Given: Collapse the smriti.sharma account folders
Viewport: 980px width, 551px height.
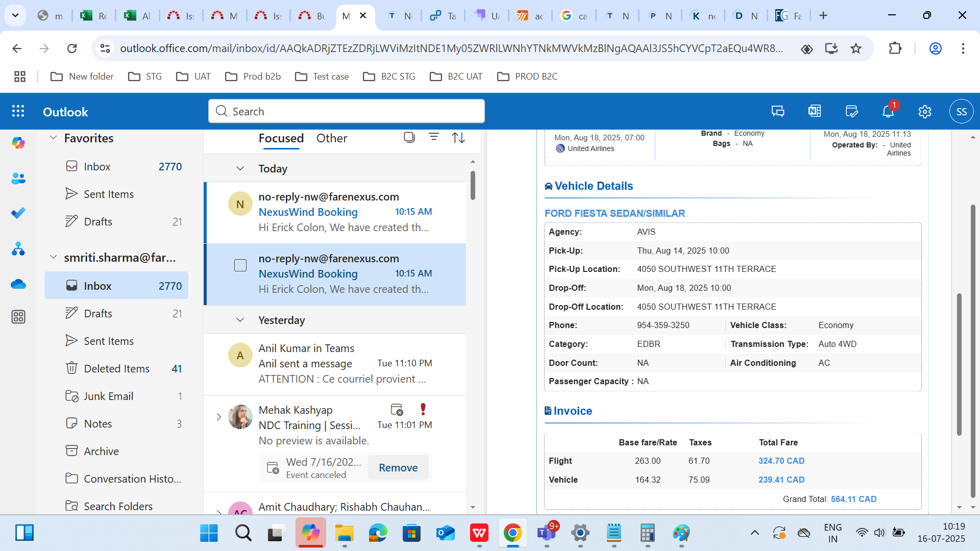Looking at the screenshot, I should 53,257.
